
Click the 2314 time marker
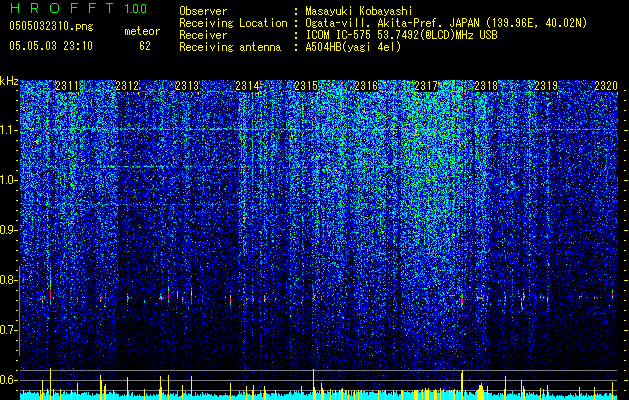[x=247, y=86]
